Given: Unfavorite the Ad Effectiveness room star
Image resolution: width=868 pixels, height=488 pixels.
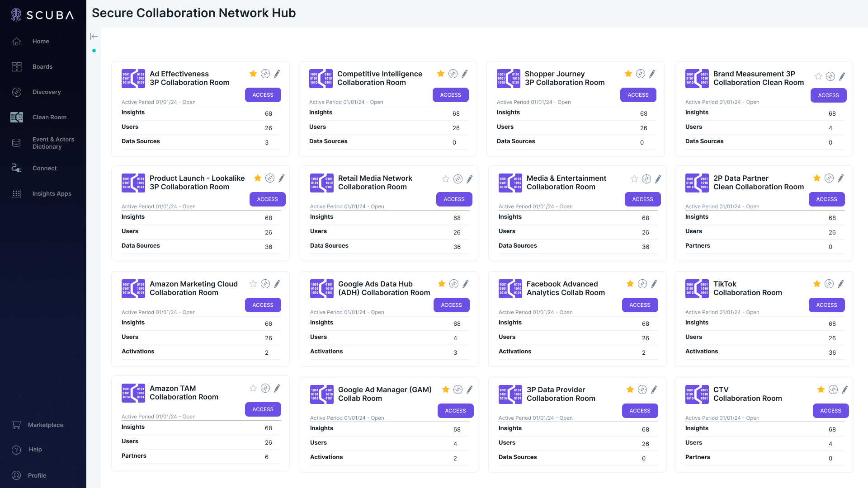Looking at the screenshot, I should coord(253,74).
